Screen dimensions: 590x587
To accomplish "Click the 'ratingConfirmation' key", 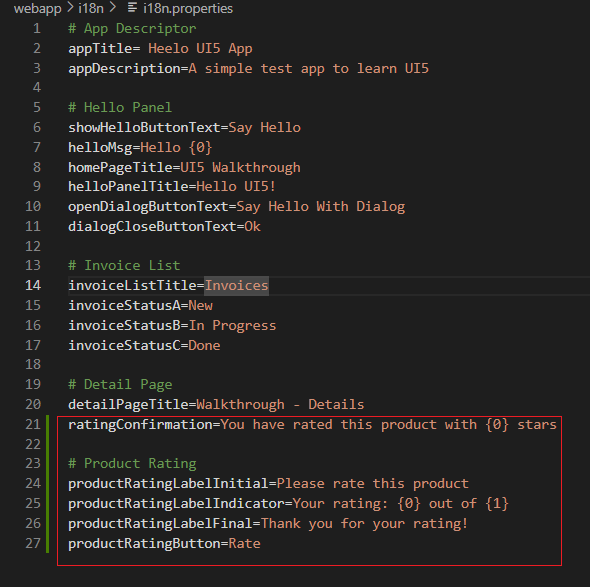I will [140, 425].
